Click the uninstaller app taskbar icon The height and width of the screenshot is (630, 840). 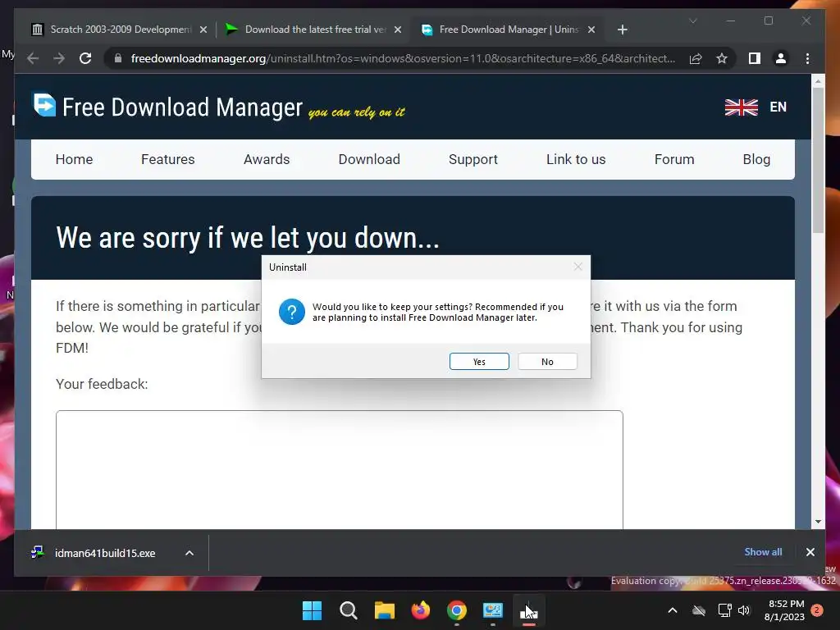529,610
